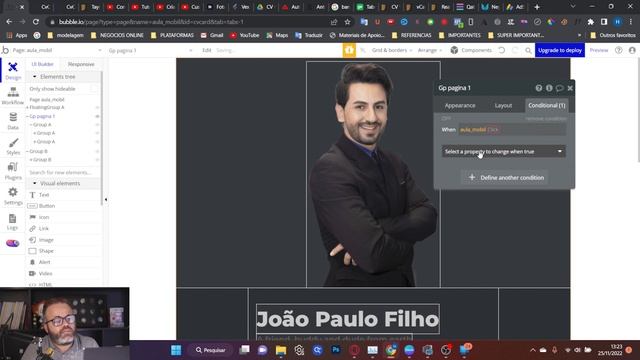Open the Styles section
Image resolution: width=640 pixels, height=360 pixels.
pyautogui.click(x=13, y=147)
